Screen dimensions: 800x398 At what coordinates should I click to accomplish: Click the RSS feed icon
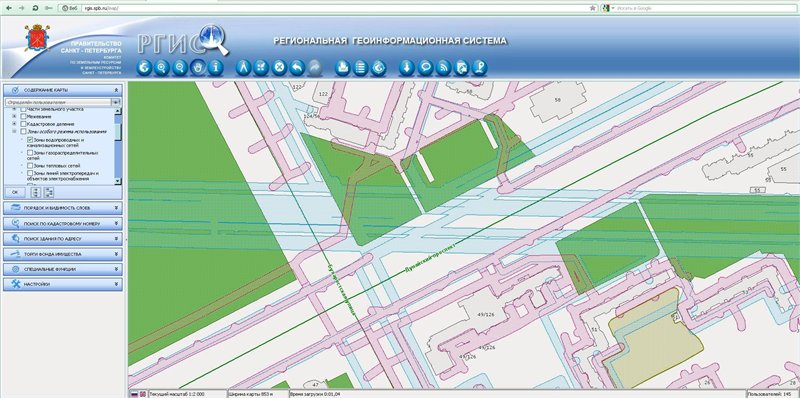[443, 68]
